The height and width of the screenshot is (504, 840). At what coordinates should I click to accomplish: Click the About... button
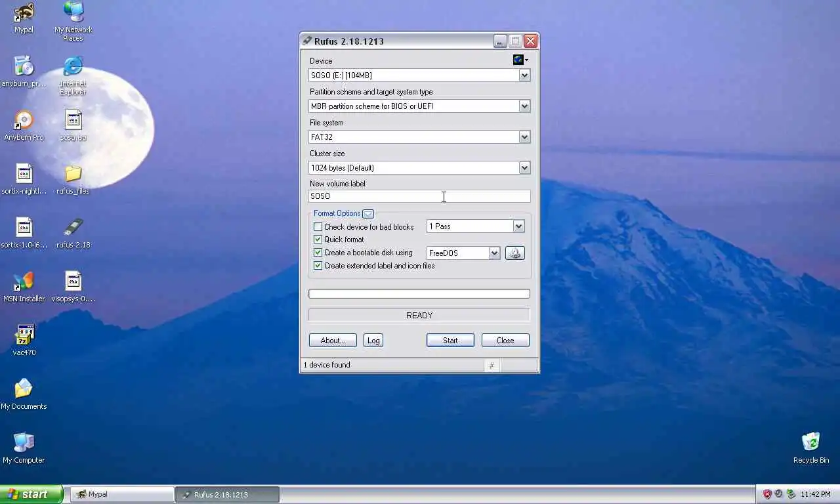point(333,341)
